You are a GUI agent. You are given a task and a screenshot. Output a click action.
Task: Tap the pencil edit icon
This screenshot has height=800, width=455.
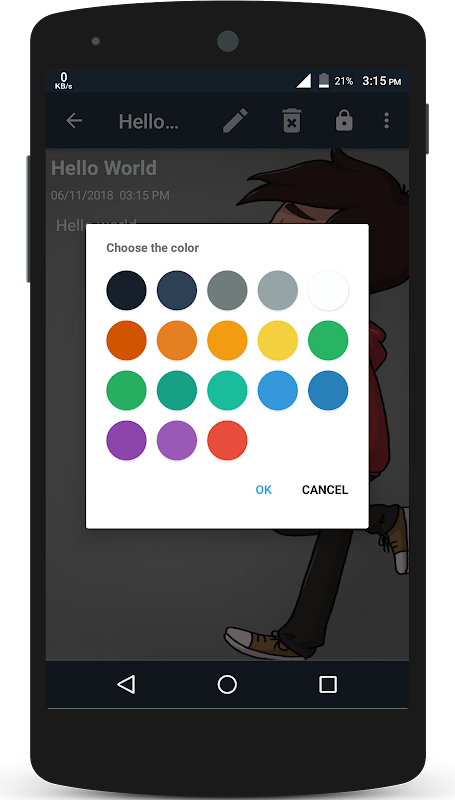(235, 121)
